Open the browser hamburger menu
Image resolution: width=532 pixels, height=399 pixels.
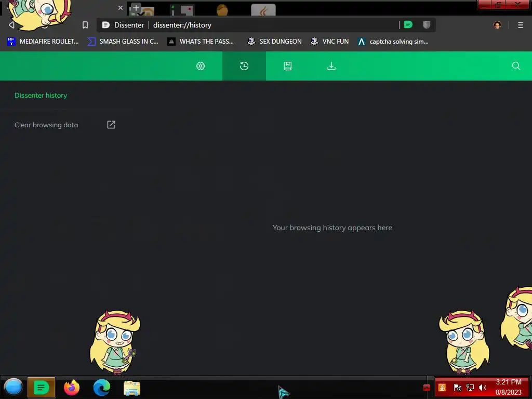pyautogui.click(x=521, y=25)
